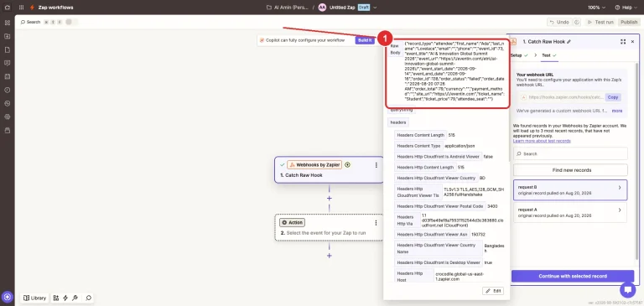
Task: Open Learn more about test records link
Action: tap(542, 141)
